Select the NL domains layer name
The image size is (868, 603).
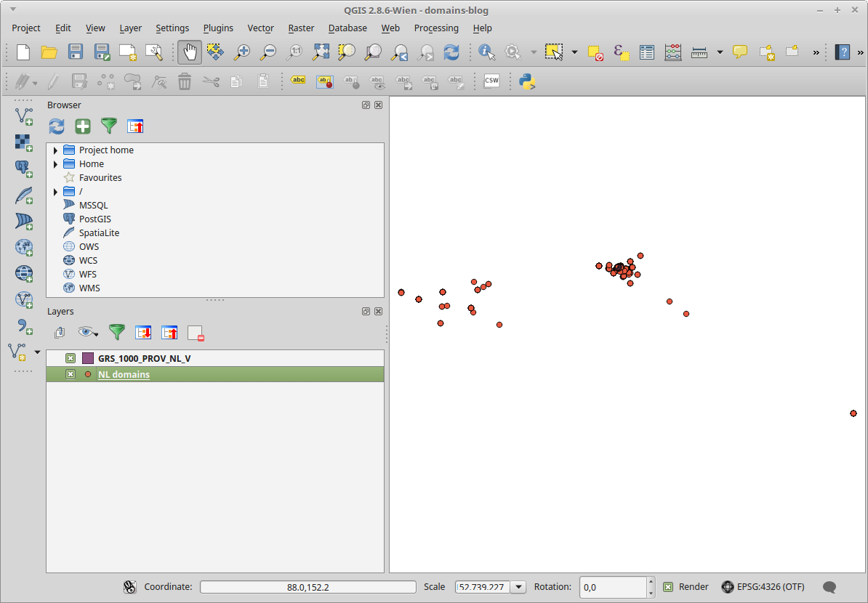(x=124, y=375)
